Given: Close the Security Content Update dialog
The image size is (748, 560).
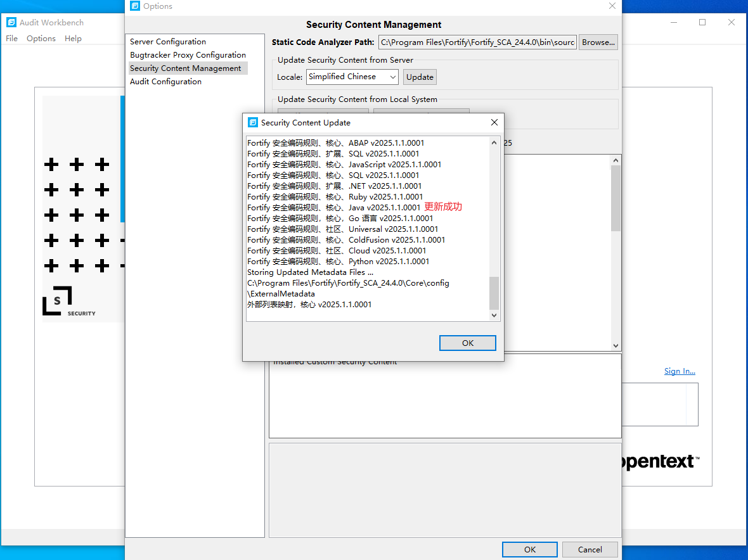Looking at the screenshot, I should 494,122.
